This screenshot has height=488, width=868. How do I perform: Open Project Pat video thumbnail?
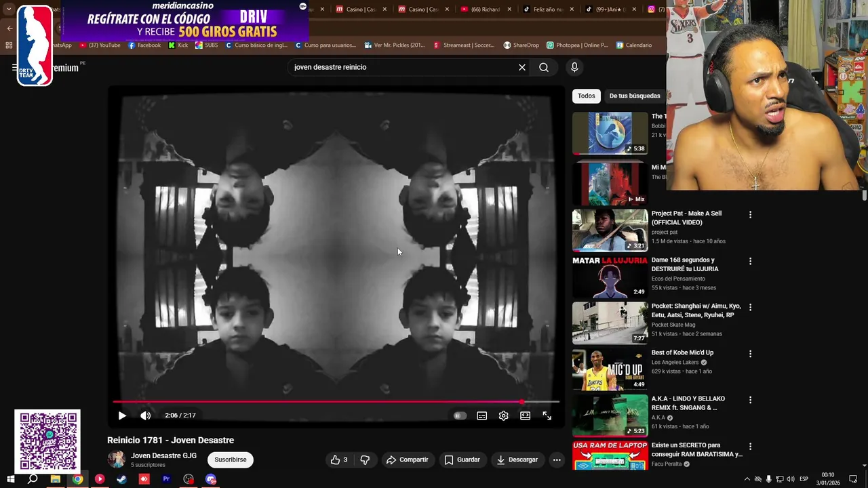[610, 230]
